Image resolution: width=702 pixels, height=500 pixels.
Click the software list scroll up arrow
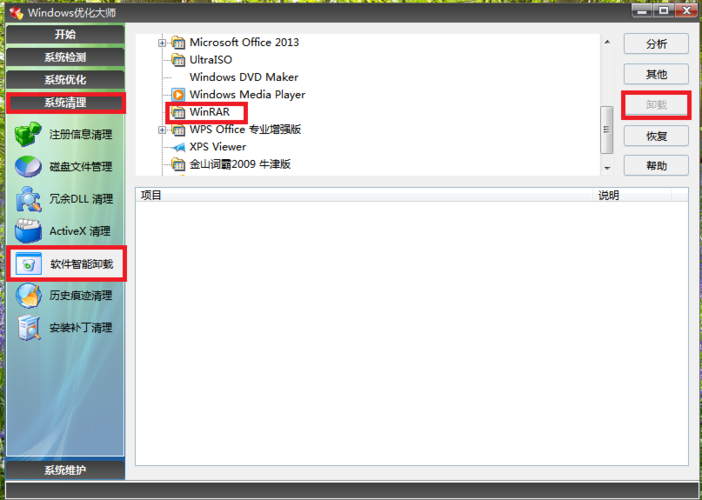click(607, 42)
